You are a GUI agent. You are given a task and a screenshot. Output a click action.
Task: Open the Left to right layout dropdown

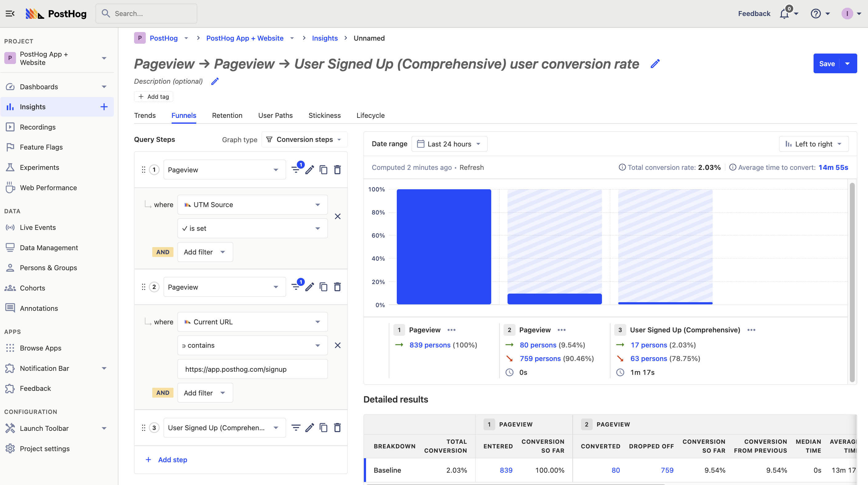click(814, 144)
